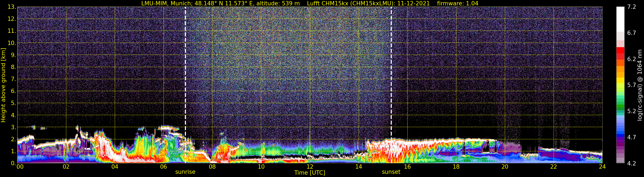Click the 'sunrise' label below the axis

click(x=185, y=172)
